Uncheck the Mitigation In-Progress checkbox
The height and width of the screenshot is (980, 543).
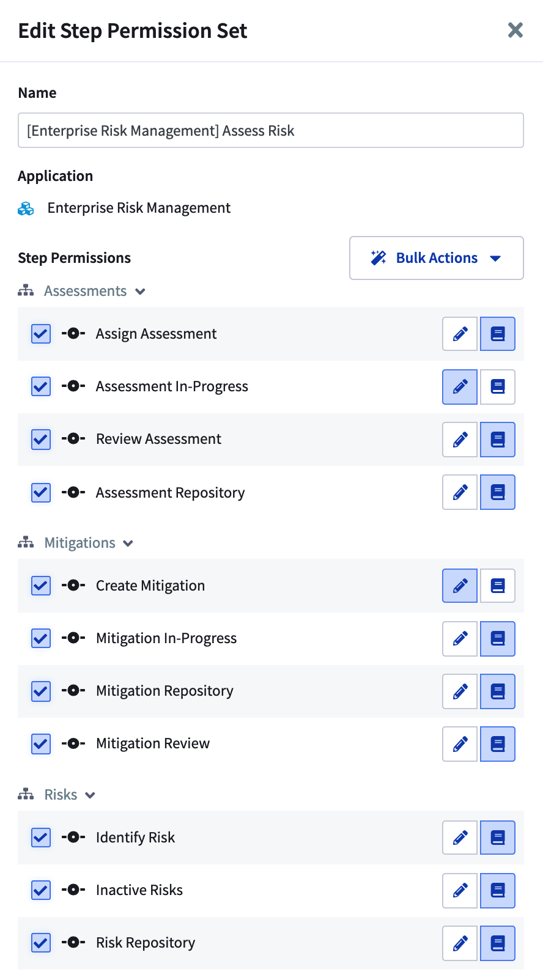point(41,638)
